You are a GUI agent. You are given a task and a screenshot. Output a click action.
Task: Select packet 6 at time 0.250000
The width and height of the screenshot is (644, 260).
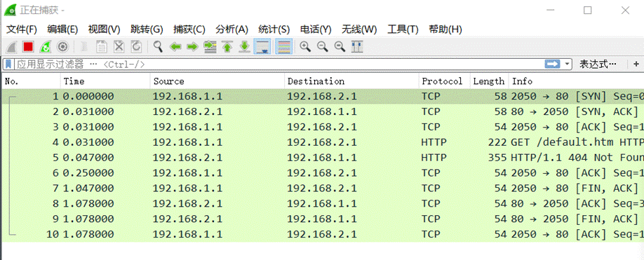[323, 173]
